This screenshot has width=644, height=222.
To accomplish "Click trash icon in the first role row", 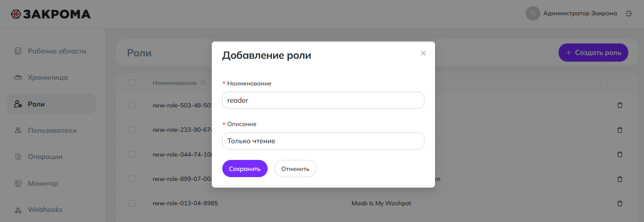I will click(x=620, y=105).
